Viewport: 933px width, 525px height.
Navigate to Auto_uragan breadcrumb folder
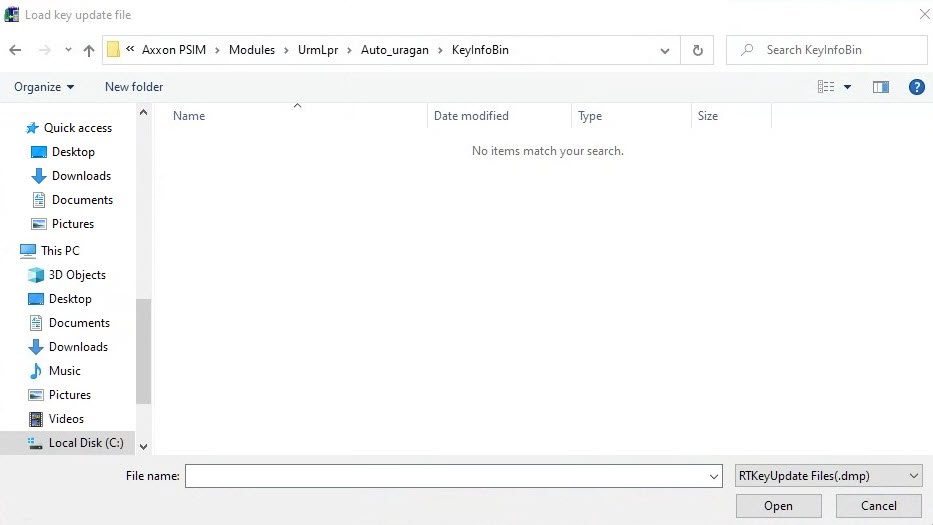[x=395, y=50]
